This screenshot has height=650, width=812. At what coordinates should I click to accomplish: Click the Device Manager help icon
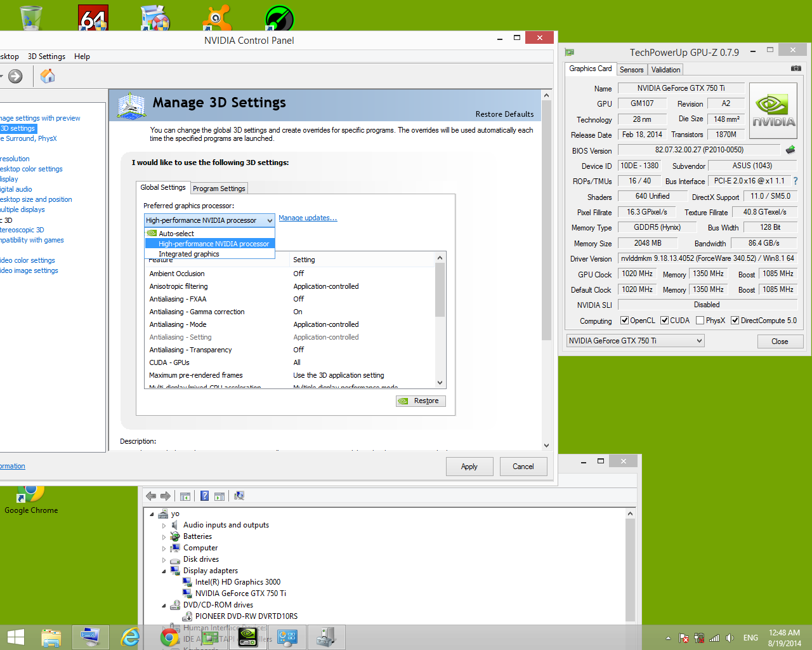click(204, 496)
